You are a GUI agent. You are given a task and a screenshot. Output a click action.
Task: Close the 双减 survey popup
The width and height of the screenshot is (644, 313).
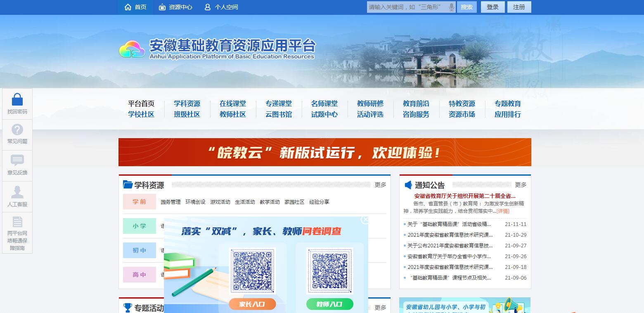click(365, 220)
